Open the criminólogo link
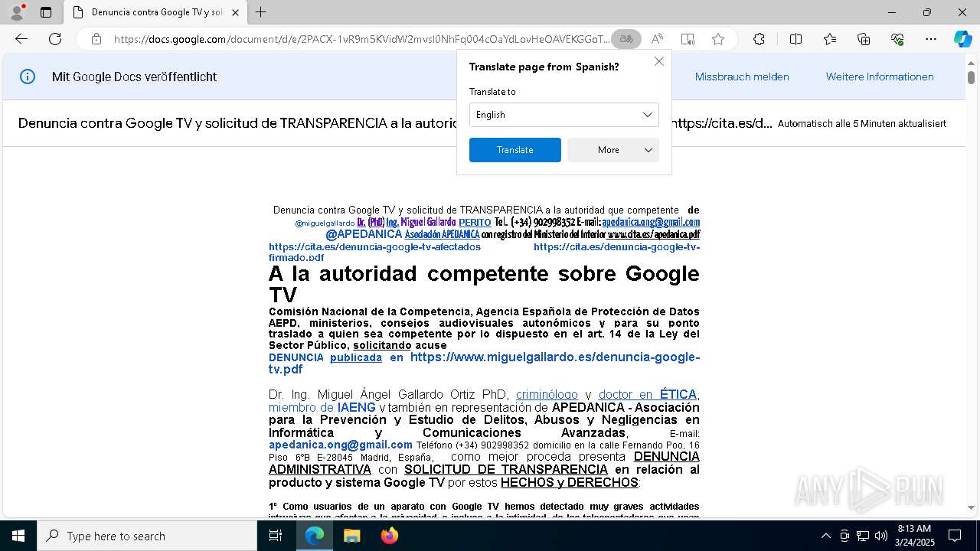 pos(547,395)
